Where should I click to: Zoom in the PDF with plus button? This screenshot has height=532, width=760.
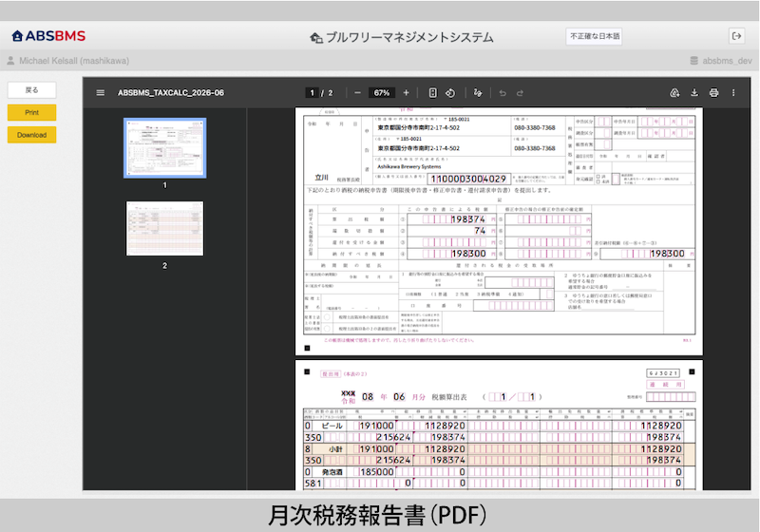coord(407,92)
